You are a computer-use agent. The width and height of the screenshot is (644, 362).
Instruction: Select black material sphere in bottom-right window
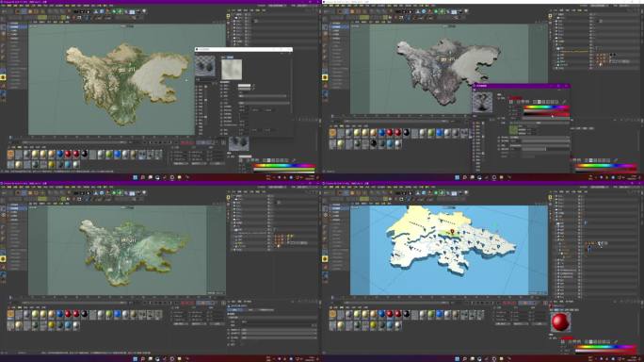406,314
